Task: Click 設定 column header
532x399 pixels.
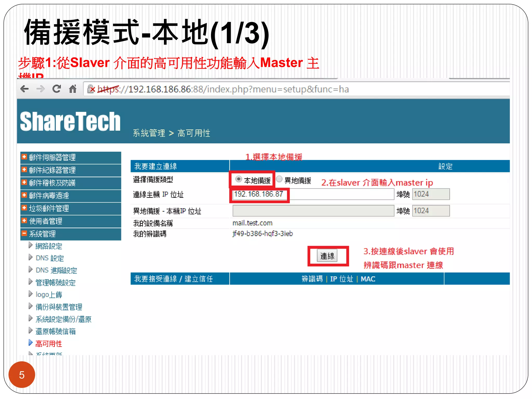Action: point(445,166)
